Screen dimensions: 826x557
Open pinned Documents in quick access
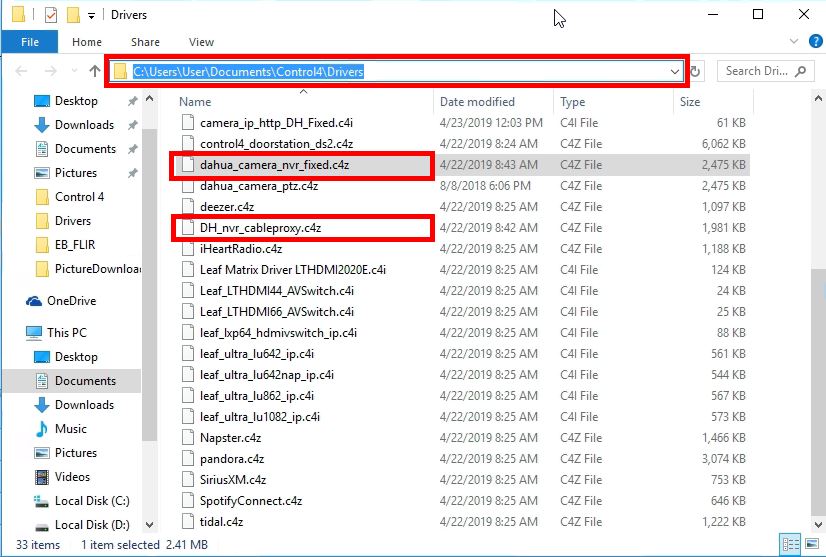pos(85,149)
